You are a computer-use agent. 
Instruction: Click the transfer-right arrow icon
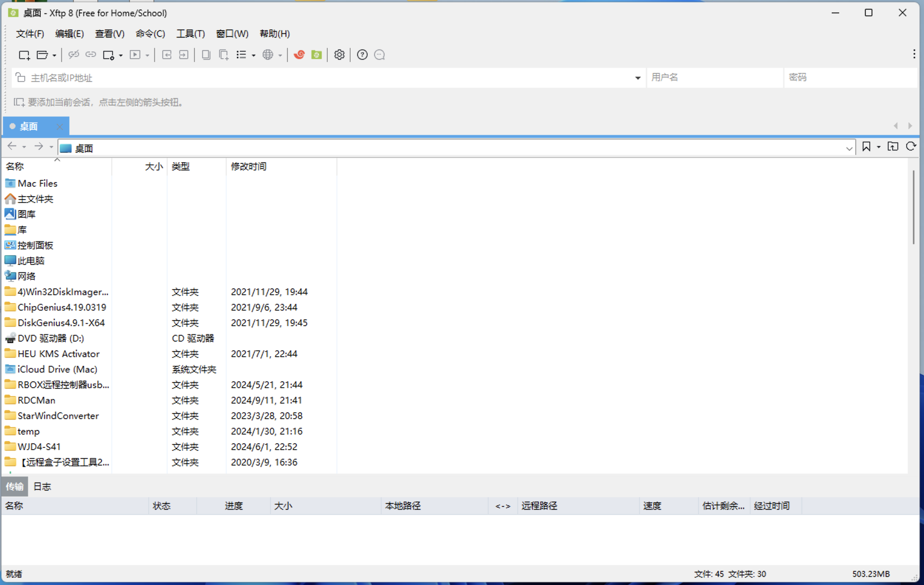[184, 55]
